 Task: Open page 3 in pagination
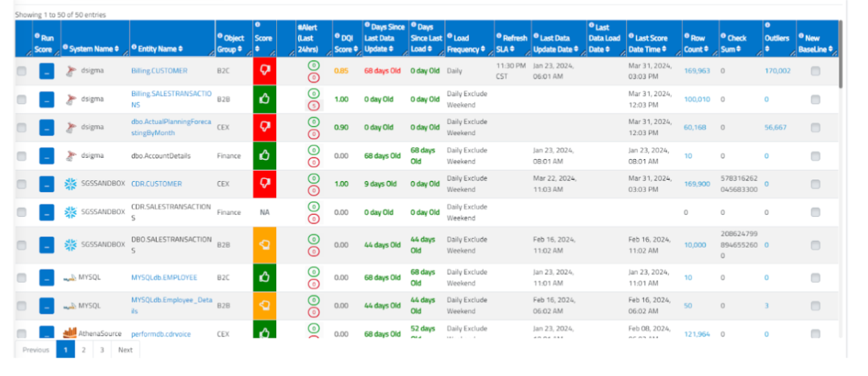coord(102,350)
